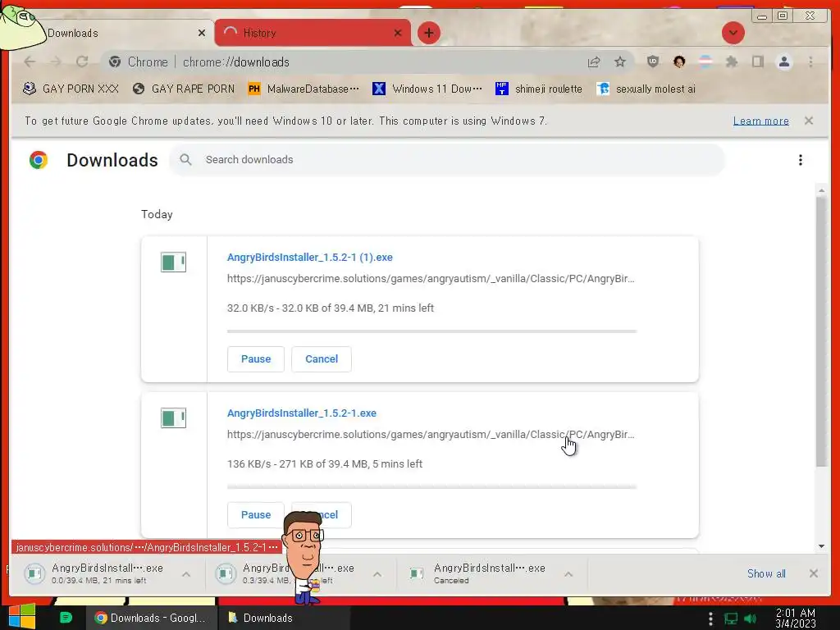This screenshot has height=630, width=840.
Task: Share this page using the share icon
Action: [594, 62]
